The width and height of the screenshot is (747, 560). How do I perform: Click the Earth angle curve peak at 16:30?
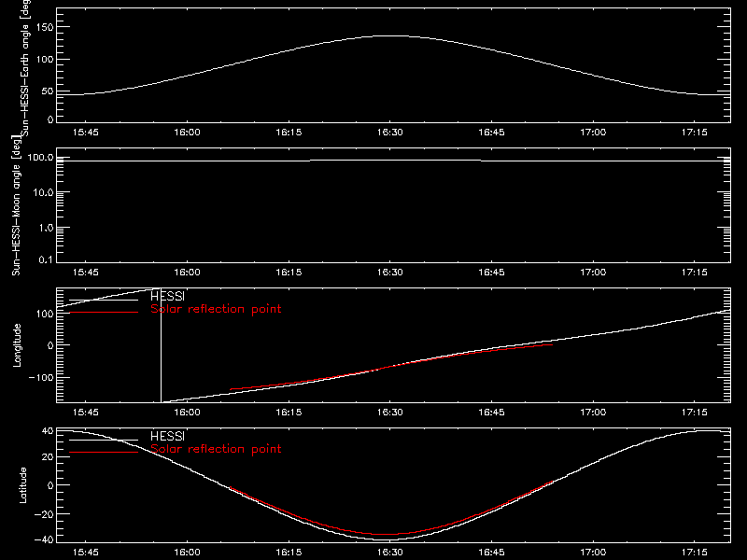click(x=390, y=36)
